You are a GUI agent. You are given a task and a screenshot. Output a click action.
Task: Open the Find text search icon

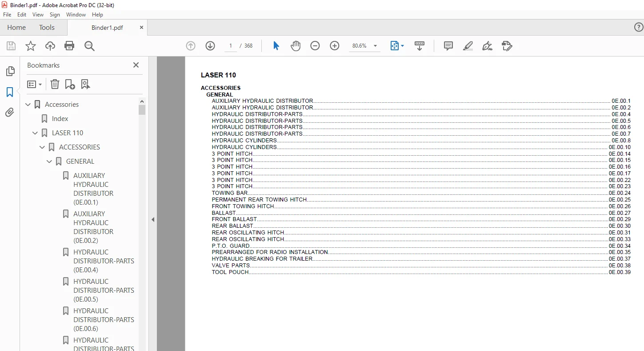tap(89, 46)
